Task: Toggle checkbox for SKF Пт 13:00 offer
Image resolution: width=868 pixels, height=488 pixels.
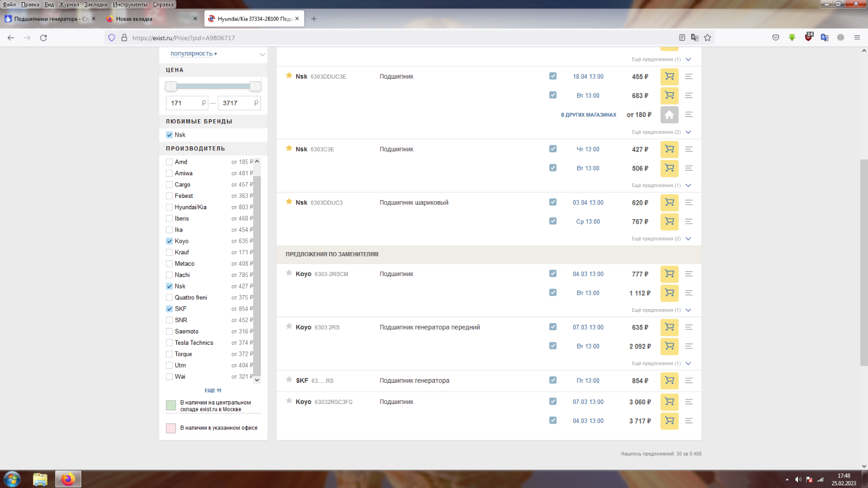Action: pos(553,380)
